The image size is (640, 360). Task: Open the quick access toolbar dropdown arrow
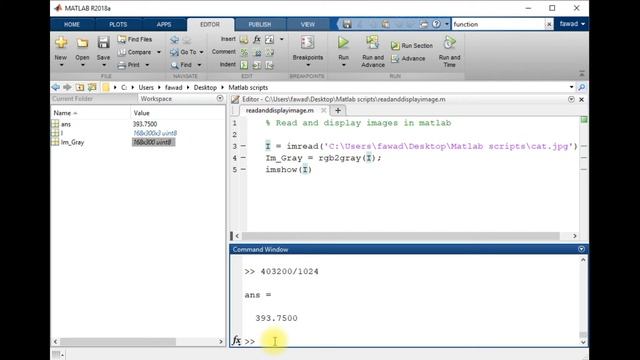click(446, 24)
